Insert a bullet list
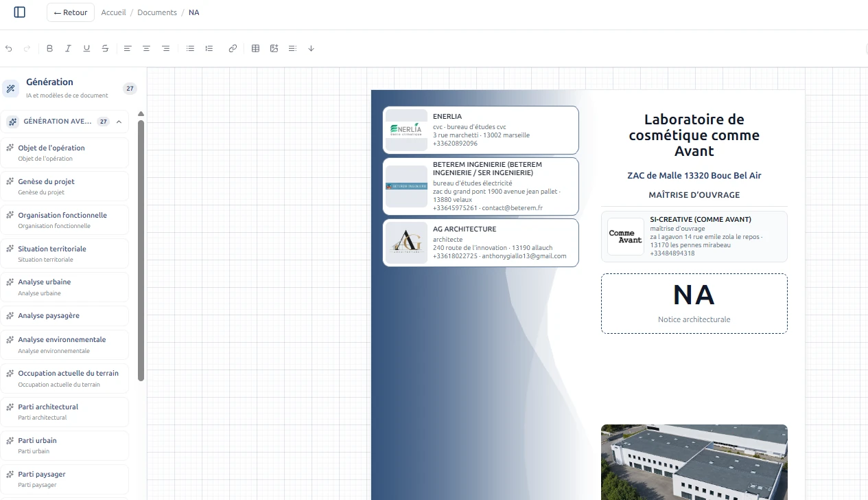 (191, 49)
